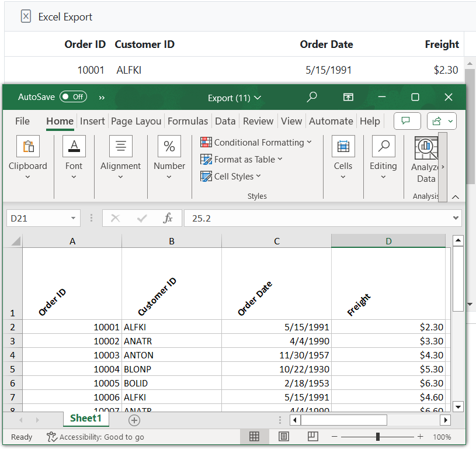Click the Analyze Data icon
Screen dimensions: 476x449
tap(426, 148)
